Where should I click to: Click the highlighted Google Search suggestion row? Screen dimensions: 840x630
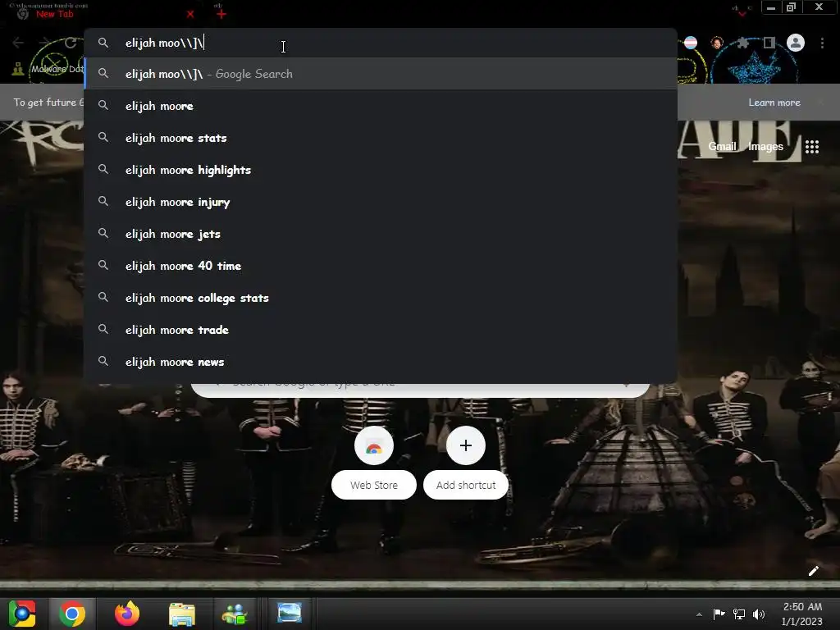tap(381, 73)
